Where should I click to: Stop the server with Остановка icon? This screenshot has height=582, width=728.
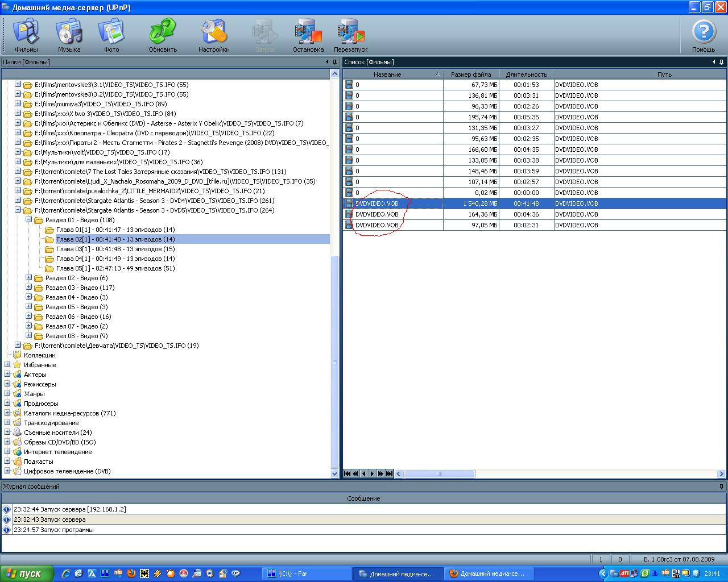coord(308,35)
